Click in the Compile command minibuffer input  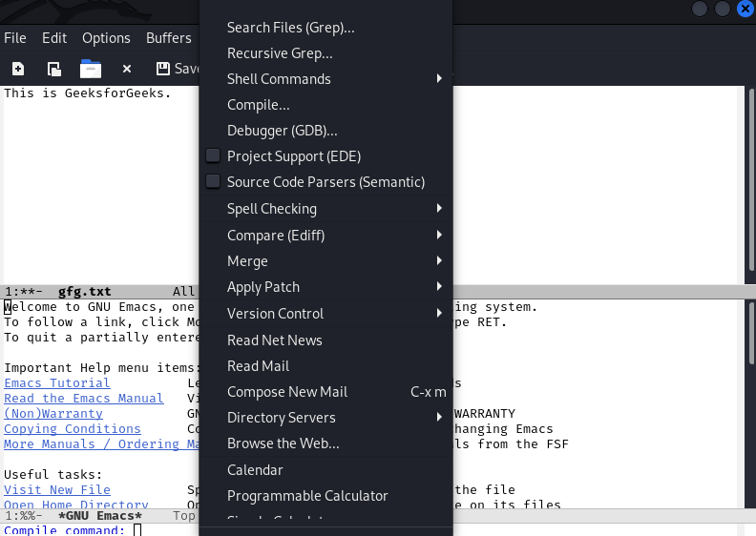(x=286, y=529)
